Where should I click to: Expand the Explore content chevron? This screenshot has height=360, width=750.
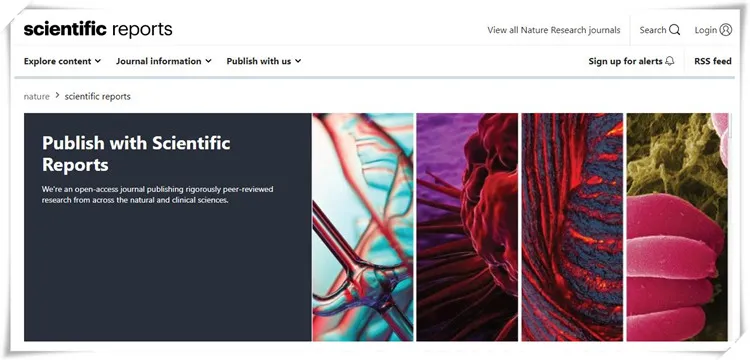click(98, 61)
